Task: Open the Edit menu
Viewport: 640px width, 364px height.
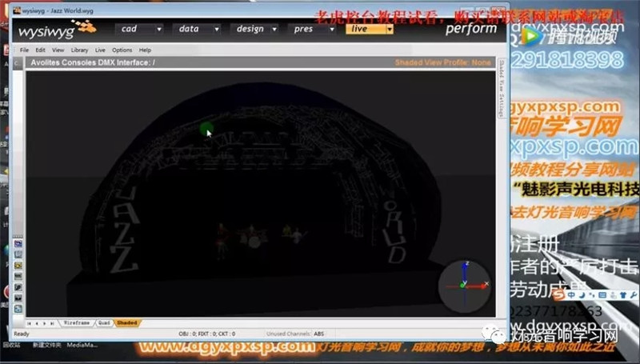Action: (x=40, y=50)
